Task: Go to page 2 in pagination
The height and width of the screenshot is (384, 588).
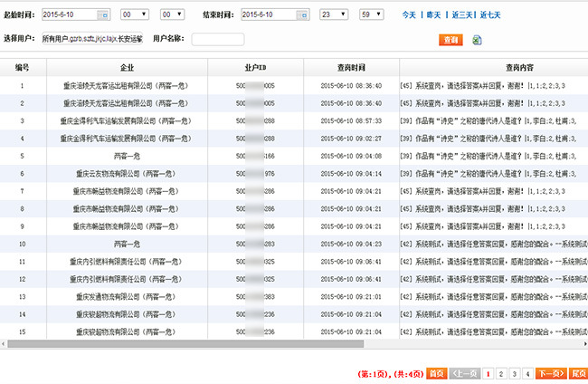Action: [x=501, y=374]
